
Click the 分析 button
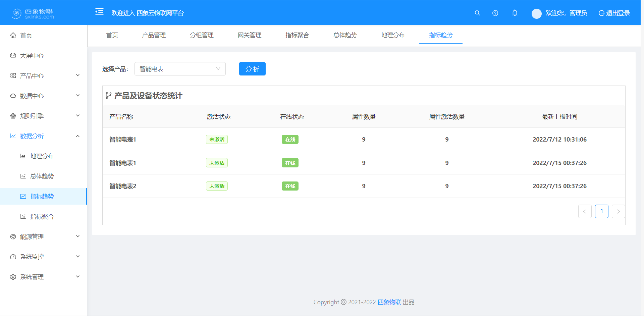252,69
